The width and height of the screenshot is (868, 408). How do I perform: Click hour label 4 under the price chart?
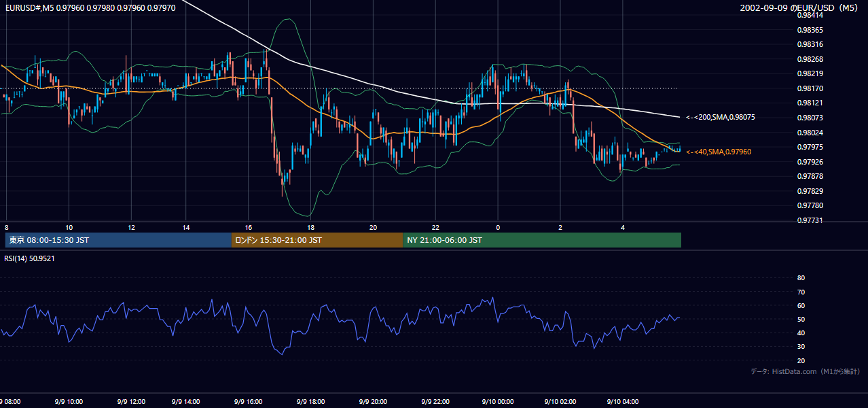point(623,228)
